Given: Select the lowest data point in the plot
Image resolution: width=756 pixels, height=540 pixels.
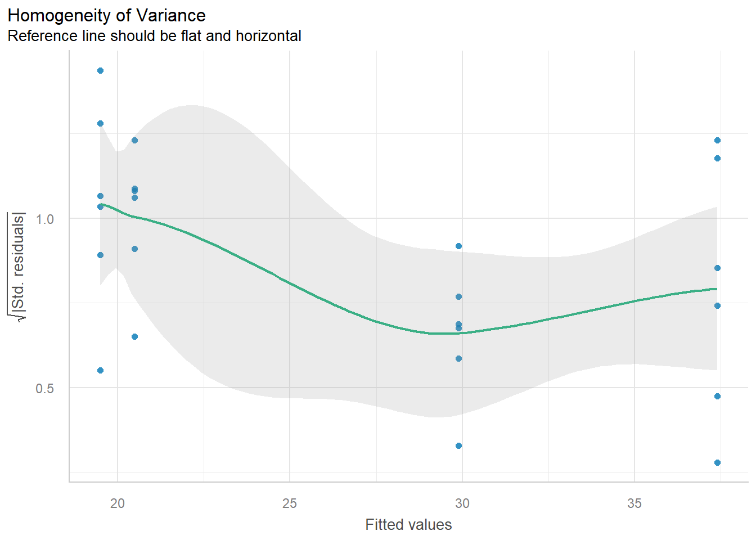Looking at the screenshot, I should click(717, 463).
